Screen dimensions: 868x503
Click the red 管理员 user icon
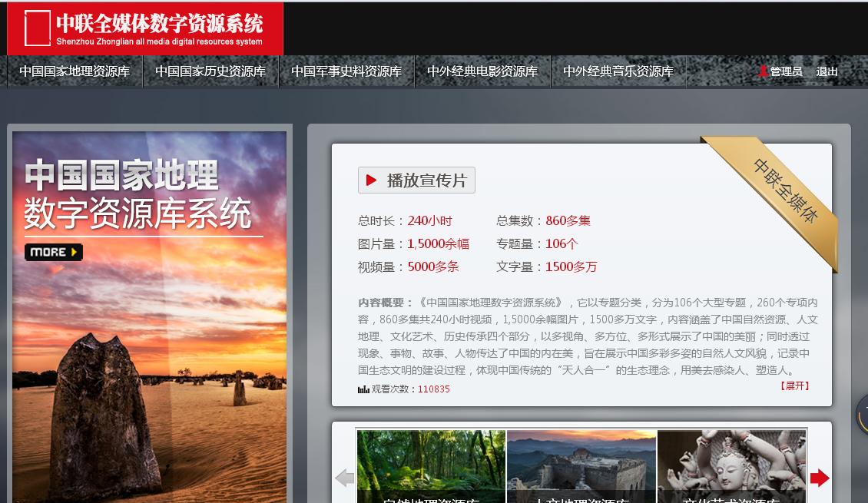pos(763,71)
